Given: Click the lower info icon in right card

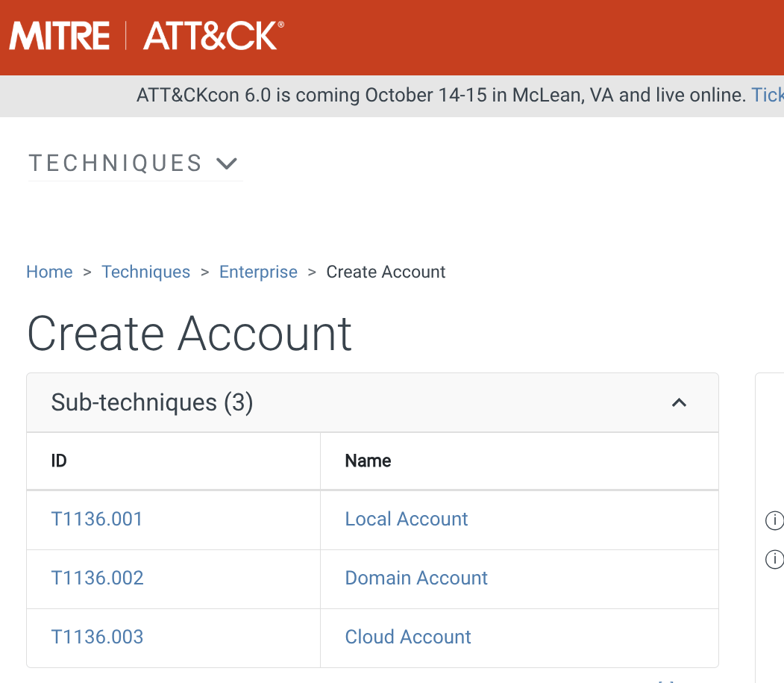Looking at the screenshot, I should click(774, 559).
